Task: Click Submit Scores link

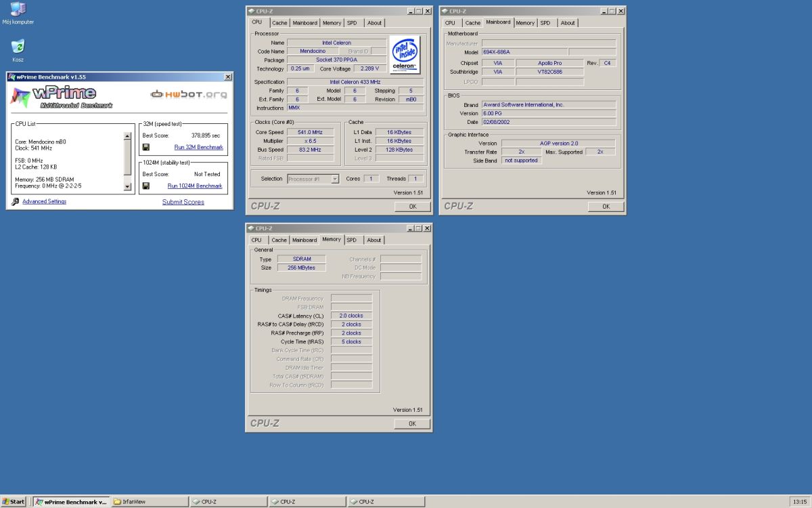Action: click(x=183, y=202)
